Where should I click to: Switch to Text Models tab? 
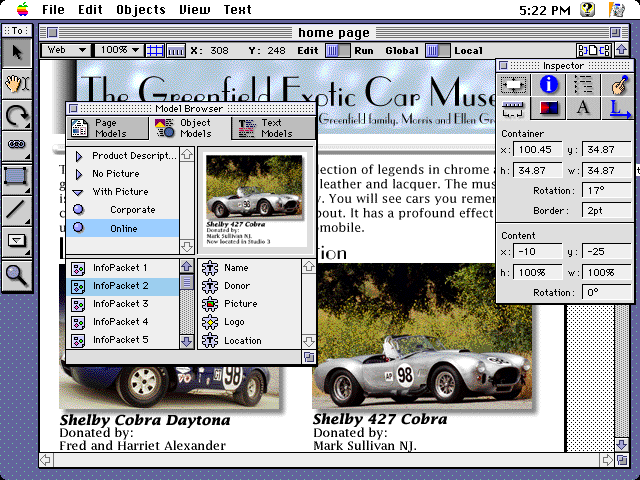pyautogui.click(x=273, y=128)
